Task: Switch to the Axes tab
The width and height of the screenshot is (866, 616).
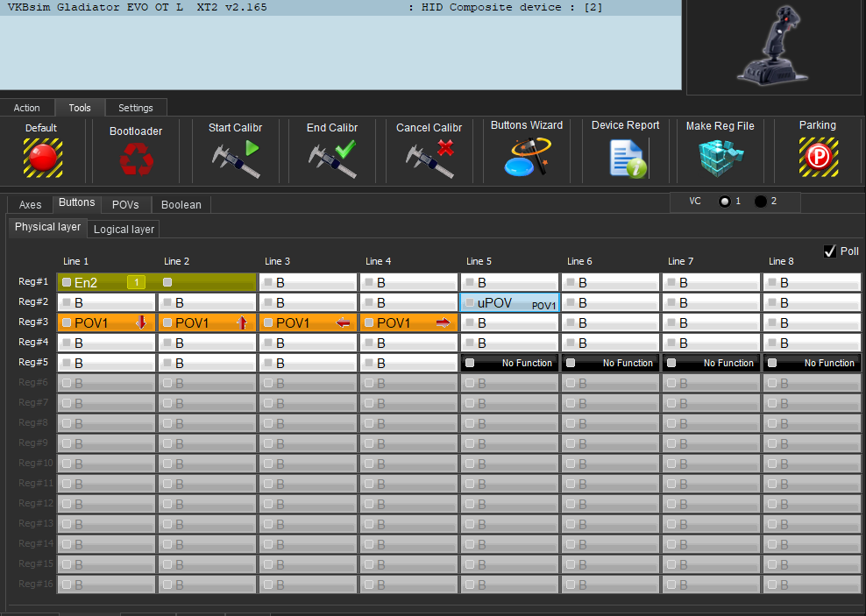Action: [x=30, y=205]
